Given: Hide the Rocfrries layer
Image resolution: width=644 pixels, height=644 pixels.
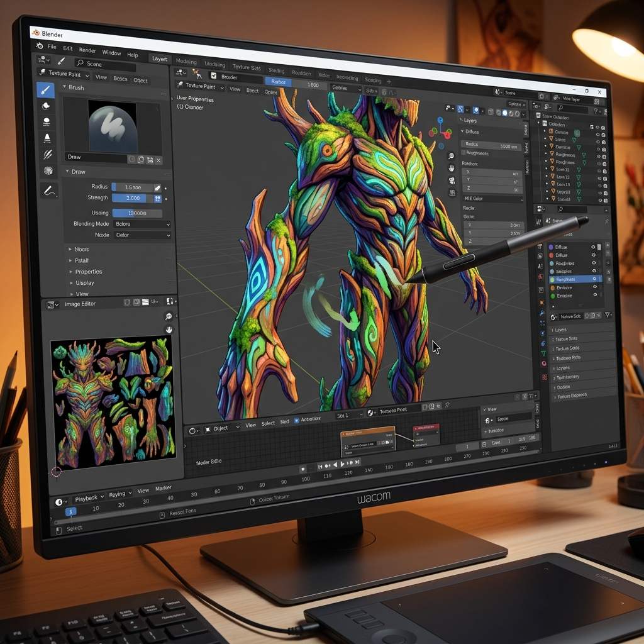Looking at the screenshot, I should 594,264.
